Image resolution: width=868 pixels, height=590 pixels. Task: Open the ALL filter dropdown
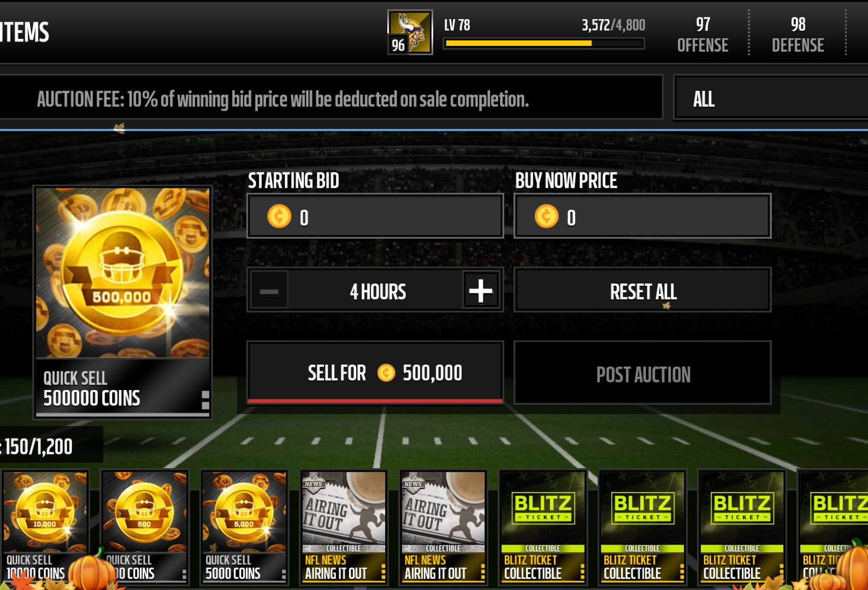771,98
